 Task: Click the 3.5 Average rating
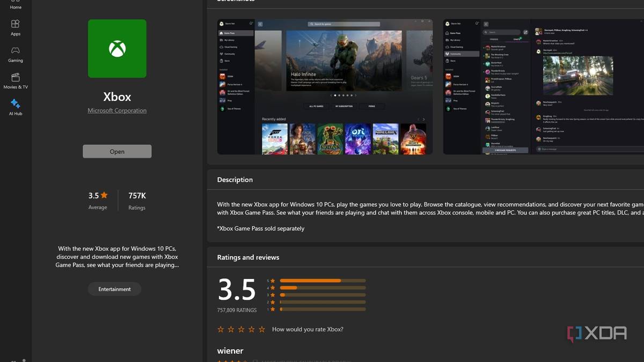point(98,200)
